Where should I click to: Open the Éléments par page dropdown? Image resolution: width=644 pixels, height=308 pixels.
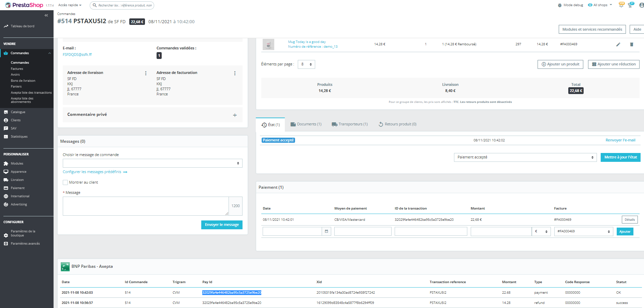coord(306,64)
